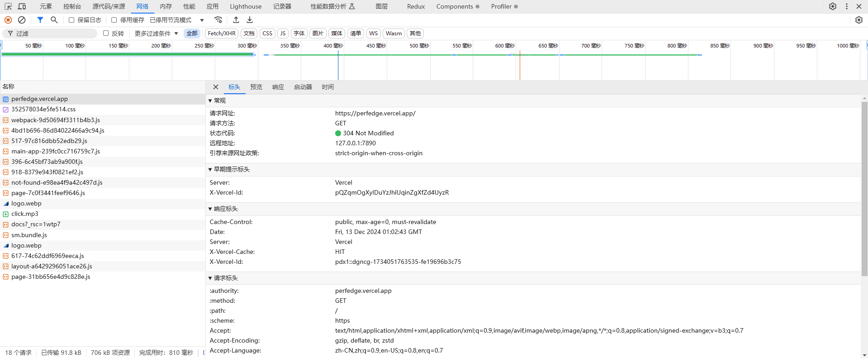The width and height of the screenshot is (868, 358).
Task: Switch to the Lighthouse panel tab
Action: (245, 6)
